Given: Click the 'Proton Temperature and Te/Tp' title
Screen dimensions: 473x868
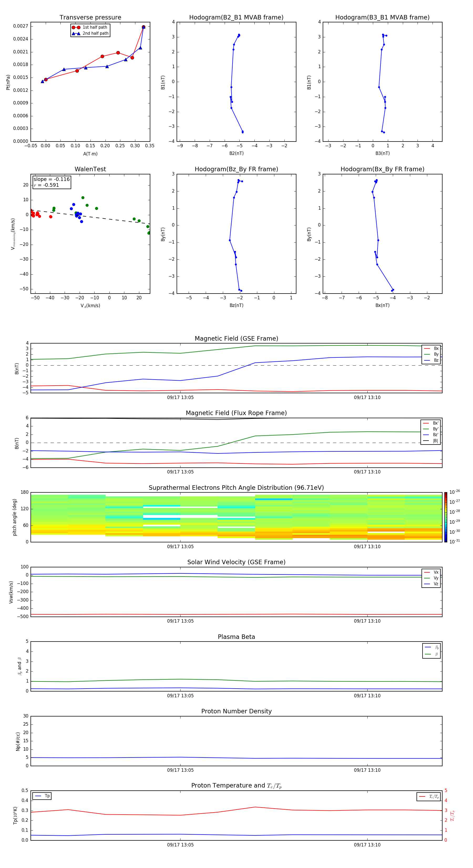Looking at the screenshot, I should [x=236, y=786].
